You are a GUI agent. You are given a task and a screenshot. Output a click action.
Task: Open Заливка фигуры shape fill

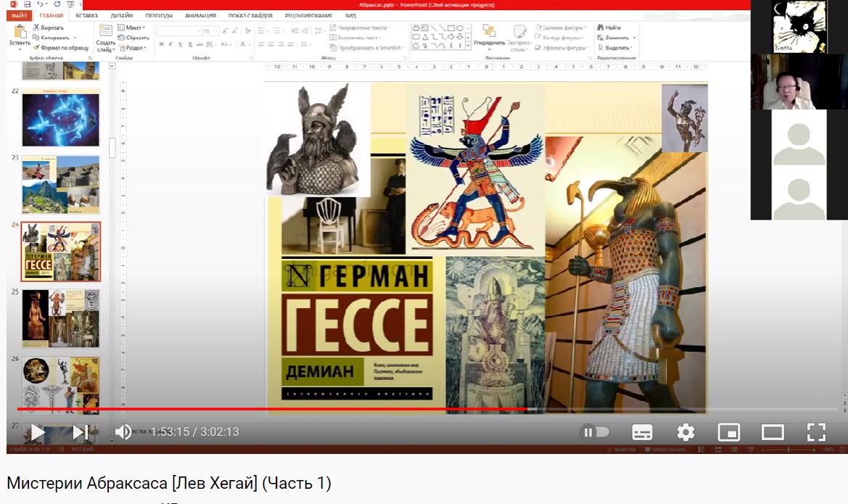coord(561,28)
